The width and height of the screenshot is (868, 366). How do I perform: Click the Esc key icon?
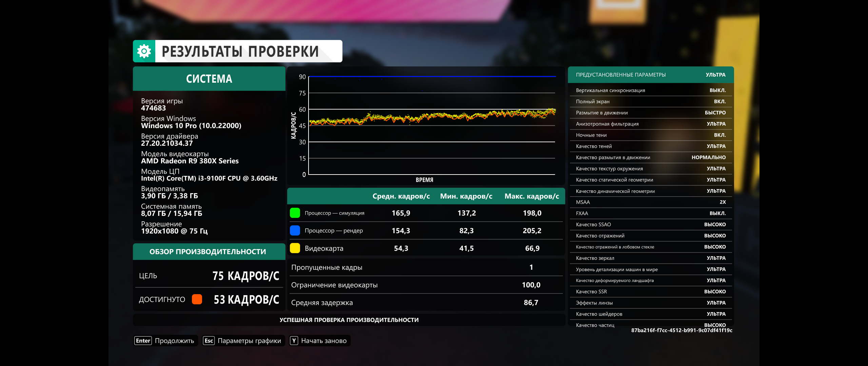[x=209, y=341]
